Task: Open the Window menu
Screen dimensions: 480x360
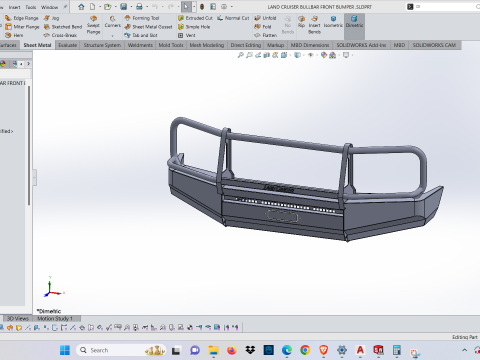Action: coord(49,7)
